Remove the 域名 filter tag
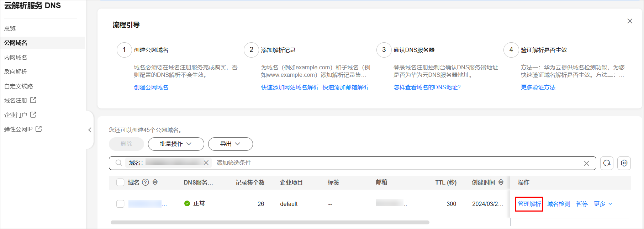Viewport: 644px width, 229px height. 206,163
